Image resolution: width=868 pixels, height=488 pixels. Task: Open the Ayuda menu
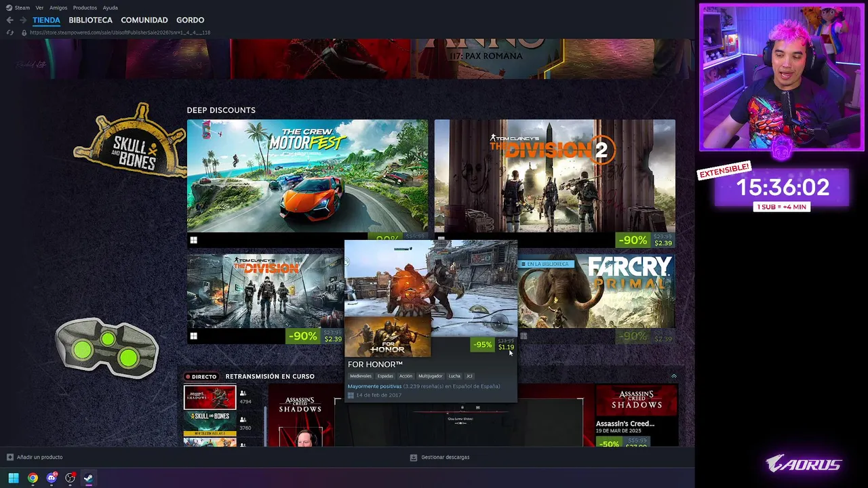(x=110, y=7)
